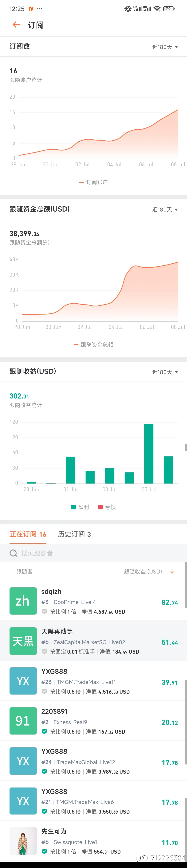This screenshot has height=868, width=187.
Task: Tap the orange back arrow
Action: point(16,25)
